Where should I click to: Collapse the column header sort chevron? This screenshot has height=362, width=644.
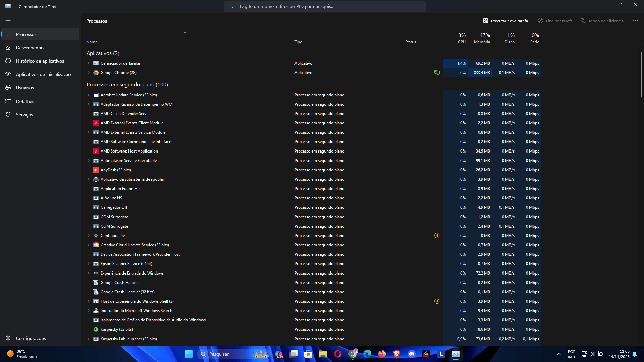(x=185, y=33)
